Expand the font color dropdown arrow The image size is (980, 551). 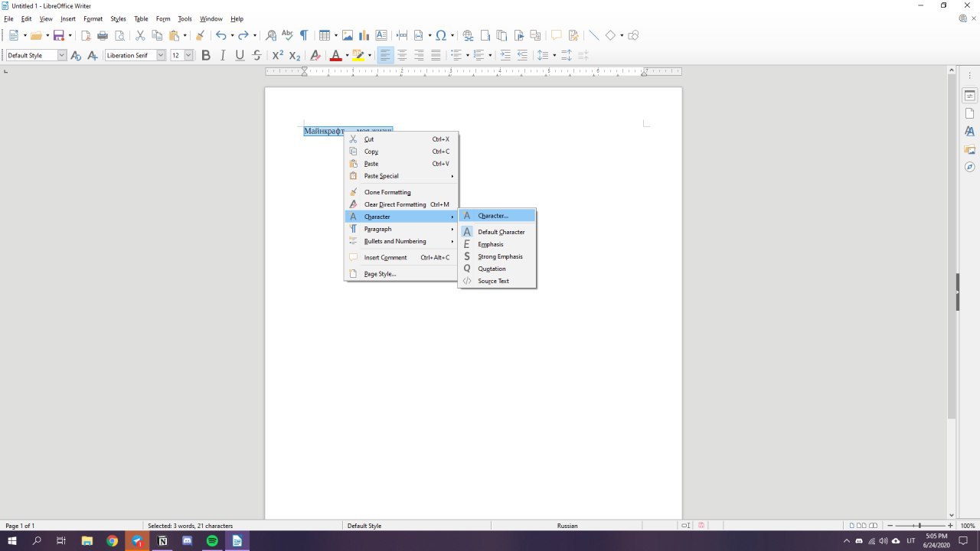pos(347,55)
